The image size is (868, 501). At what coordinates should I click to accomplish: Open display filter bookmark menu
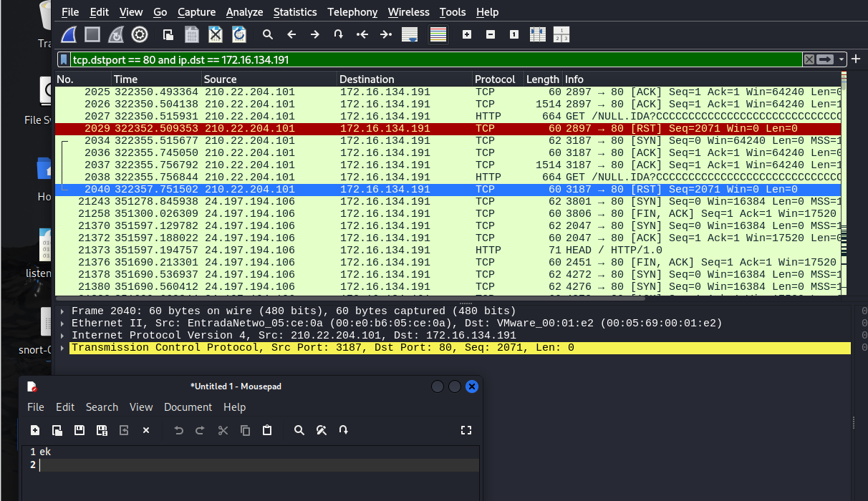tap(64, 59)
